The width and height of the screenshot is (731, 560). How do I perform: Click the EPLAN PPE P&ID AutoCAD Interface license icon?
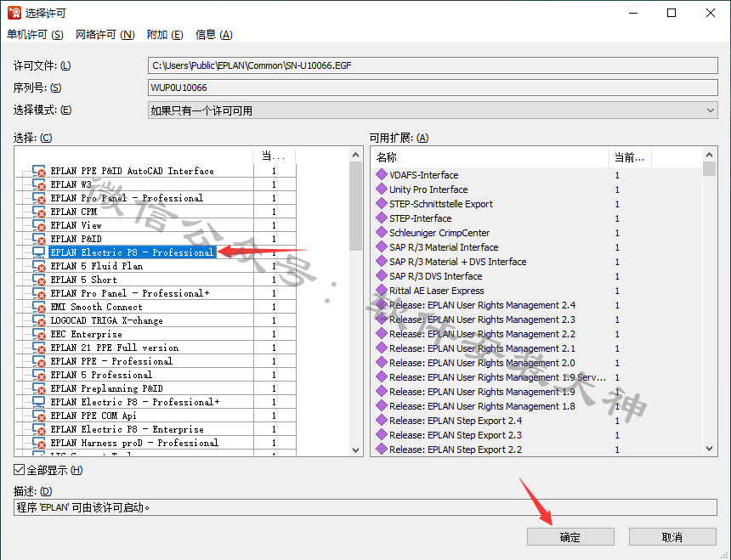39,171
